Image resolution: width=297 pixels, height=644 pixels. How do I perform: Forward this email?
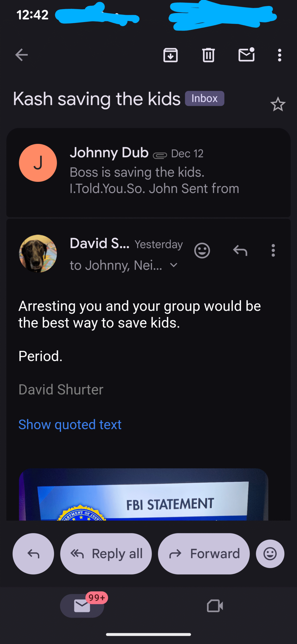tap(204, 554)
